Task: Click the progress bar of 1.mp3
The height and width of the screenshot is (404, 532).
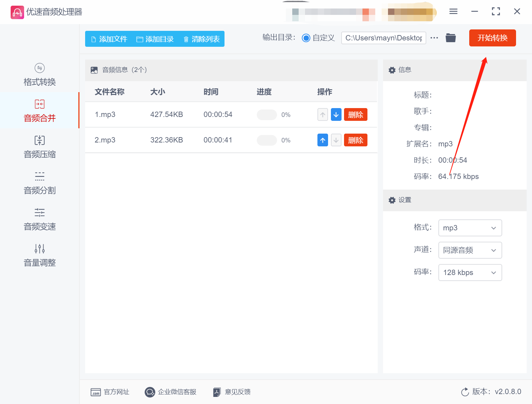Action: [267, 114]
